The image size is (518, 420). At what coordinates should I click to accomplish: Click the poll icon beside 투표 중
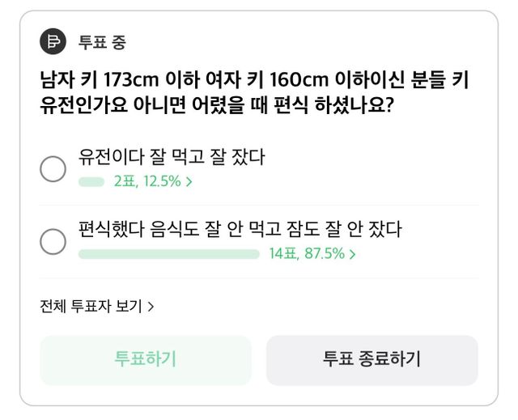coord(53,42)
